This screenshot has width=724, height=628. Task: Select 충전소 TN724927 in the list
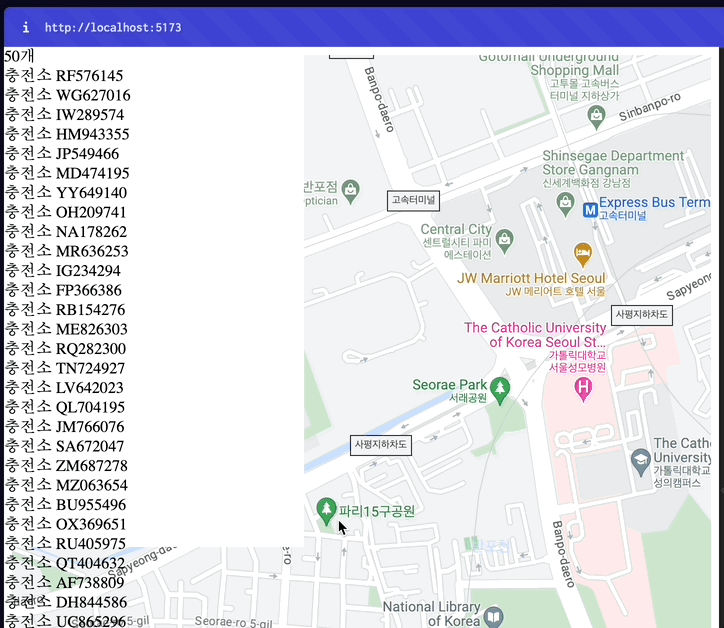(65, 368)
